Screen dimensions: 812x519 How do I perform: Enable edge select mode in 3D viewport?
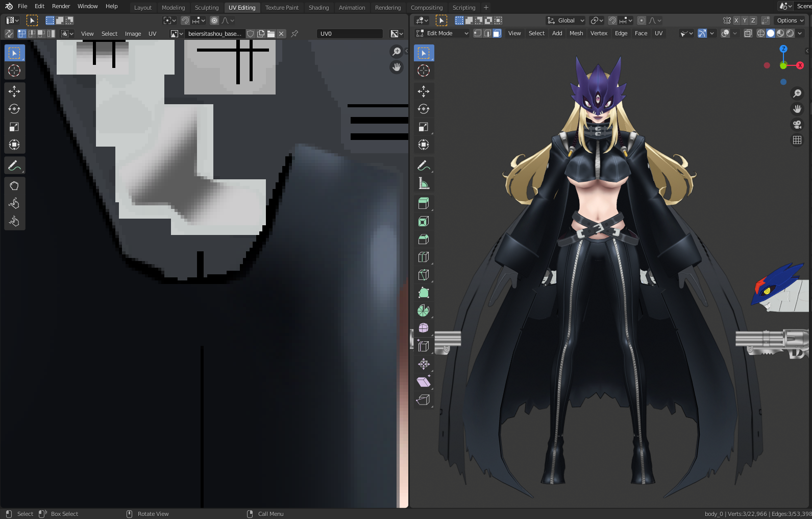(487, 33)
